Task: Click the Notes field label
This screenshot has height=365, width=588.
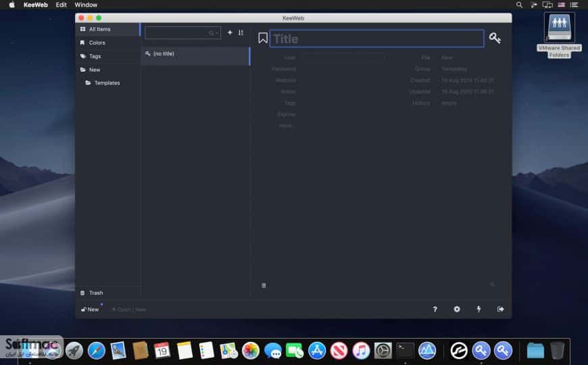Action: tap(288, 91)
